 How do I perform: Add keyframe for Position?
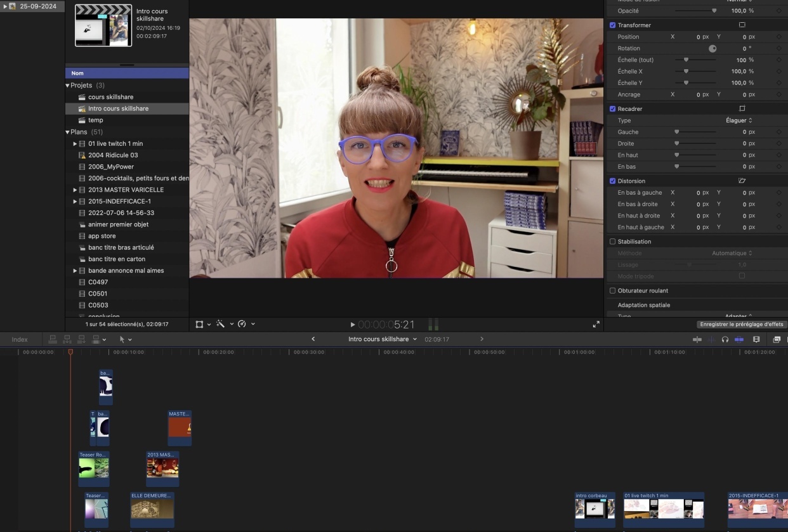coord(779,37)
